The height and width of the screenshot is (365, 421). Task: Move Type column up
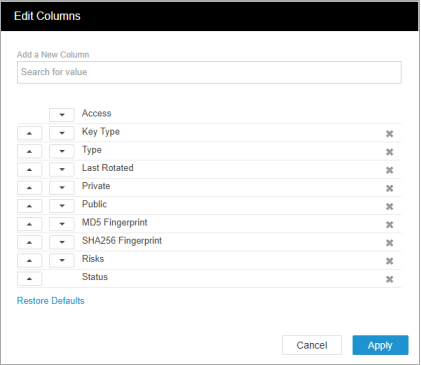tap(29, 151)
